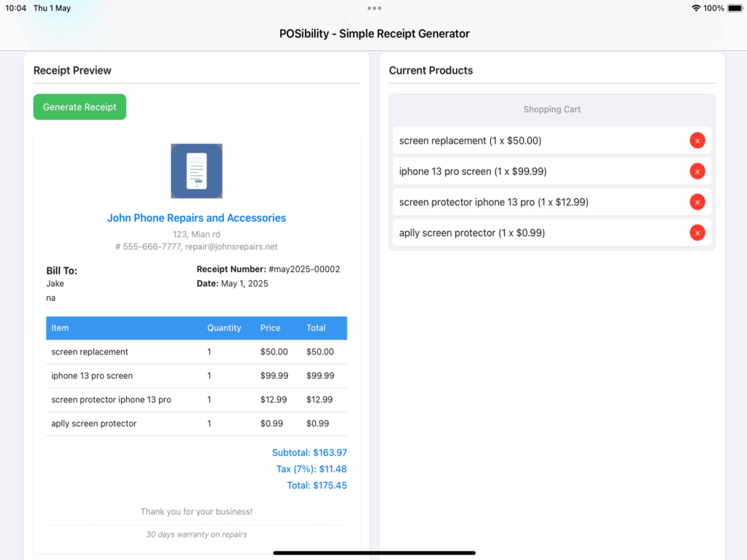Select aplly screen protector table row
Screen dimensions: 747x560
pyautogui.click(x=196, y=424)
